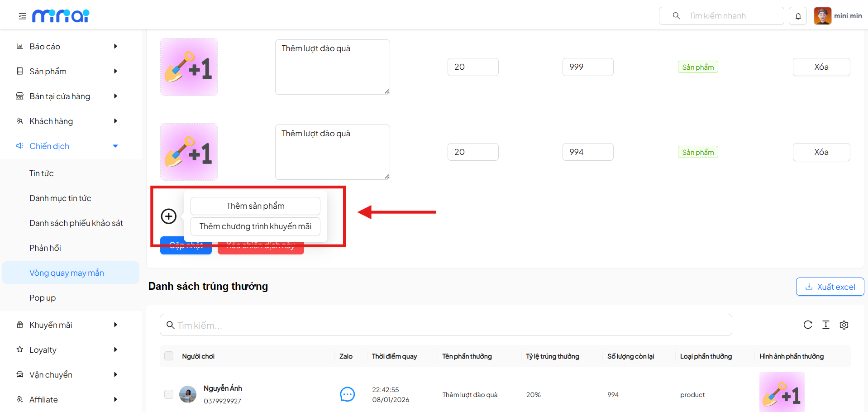Screen dimensions: 868x412
Task: Choose Thêm sản phẩm option
Action: [x=255, y=206]
